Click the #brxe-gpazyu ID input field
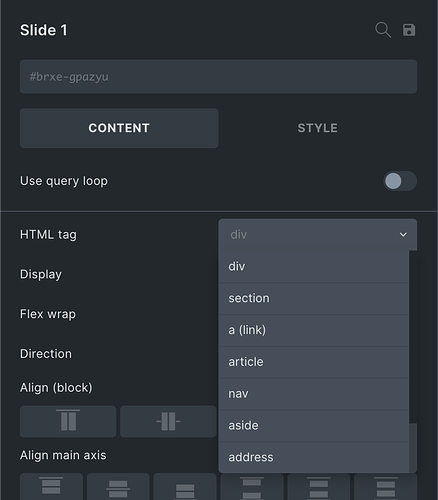 pos(218,77)
